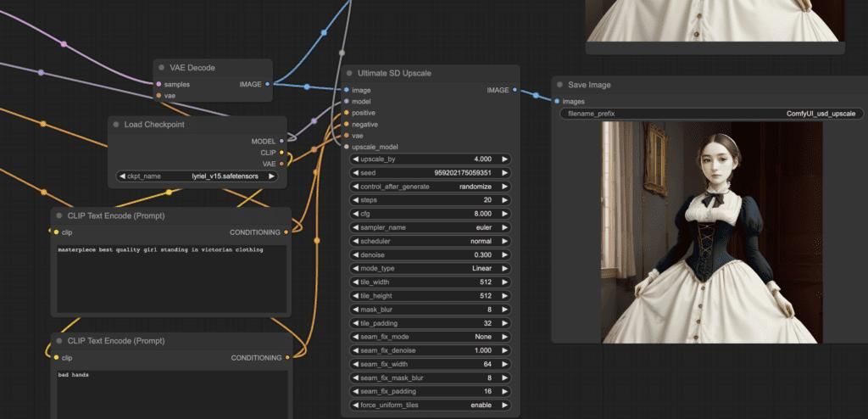Toggle the force_uniform_tiles setting
The height and width of the screenshot is (419, 868).
[429, 405]
